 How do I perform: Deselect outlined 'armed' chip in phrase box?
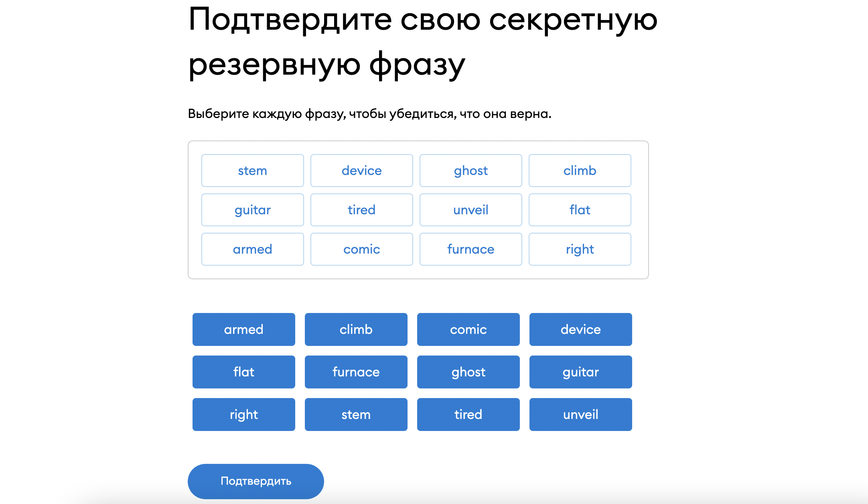click(x=252, y=249)
